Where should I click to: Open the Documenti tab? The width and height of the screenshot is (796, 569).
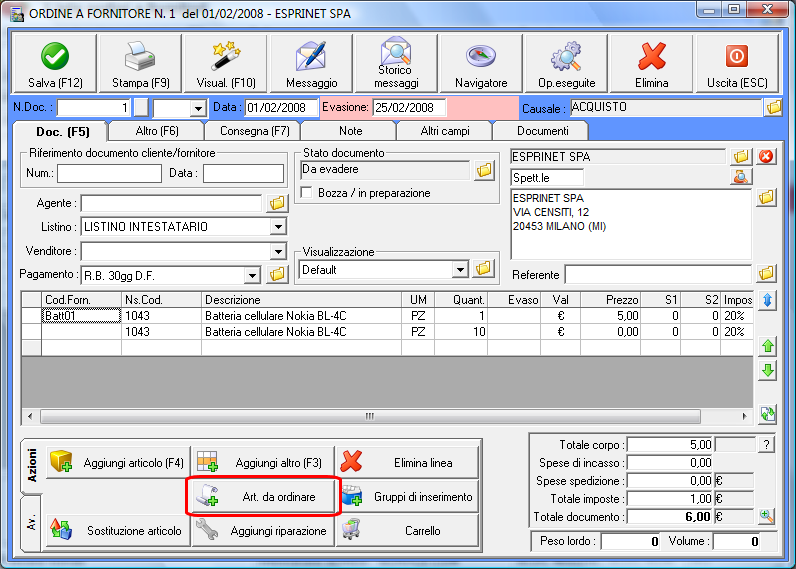[542, 131]
